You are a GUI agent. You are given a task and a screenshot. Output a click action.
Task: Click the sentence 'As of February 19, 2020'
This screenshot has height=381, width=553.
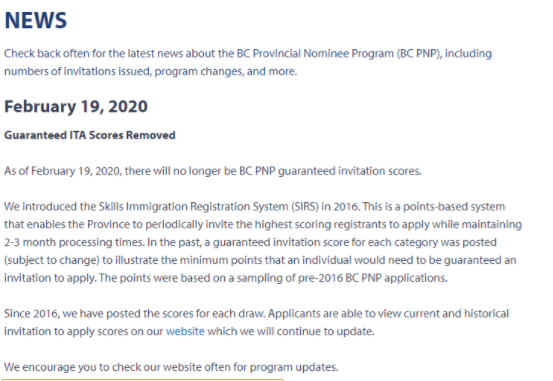coord(213,171)
